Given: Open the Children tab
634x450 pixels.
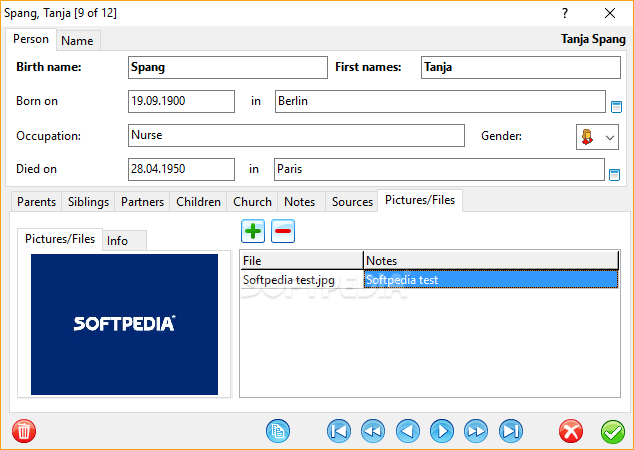Looking at the screenshot, I should coord(198,201).
